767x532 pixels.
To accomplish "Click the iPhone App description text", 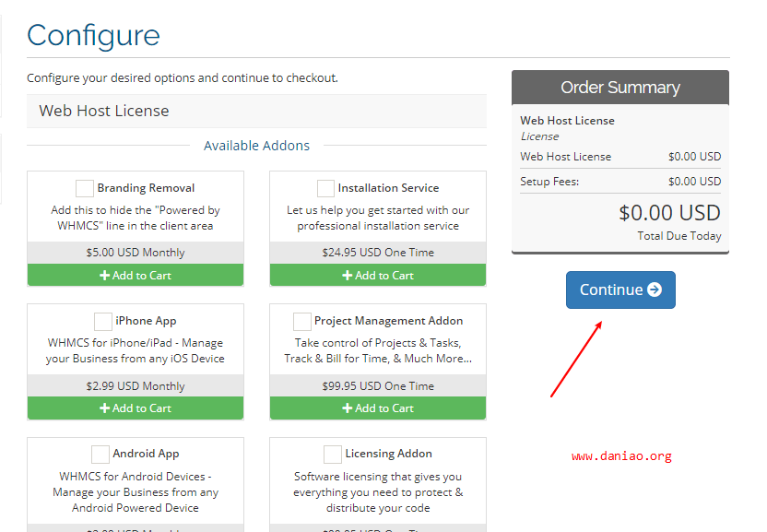I will pyautogui.click(x=136, y=351).
